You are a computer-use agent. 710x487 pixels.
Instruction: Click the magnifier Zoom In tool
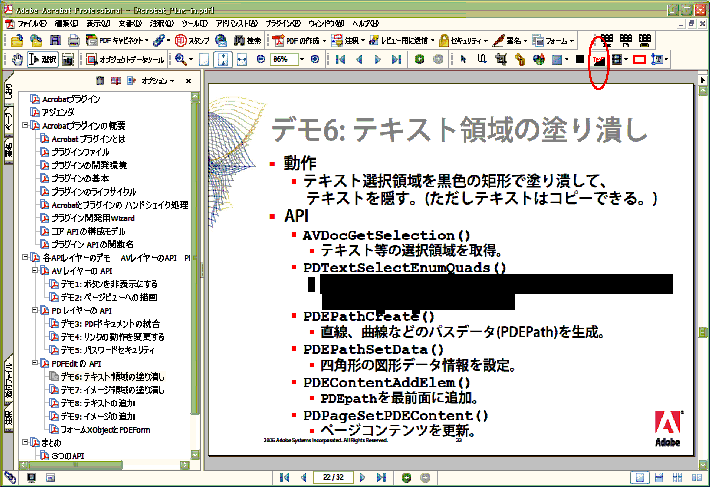click(181, 59)
